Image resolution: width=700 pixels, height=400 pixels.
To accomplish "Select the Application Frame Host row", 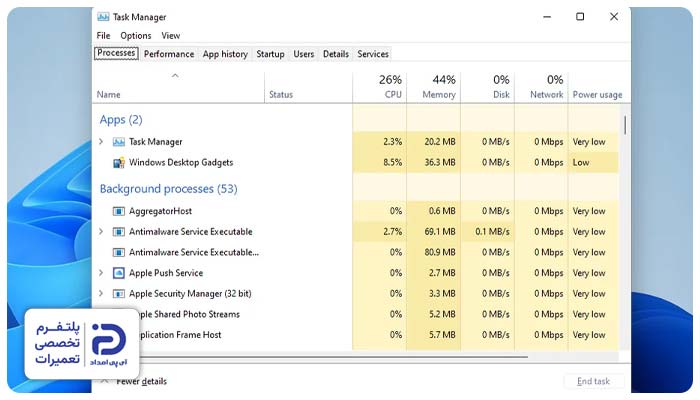I will pyautogui.click(x=356, y=335).
